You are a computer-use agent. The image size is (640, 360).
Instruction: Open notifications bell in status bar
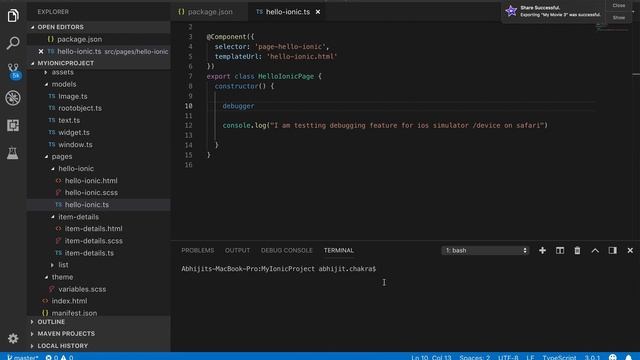[629, 357]
